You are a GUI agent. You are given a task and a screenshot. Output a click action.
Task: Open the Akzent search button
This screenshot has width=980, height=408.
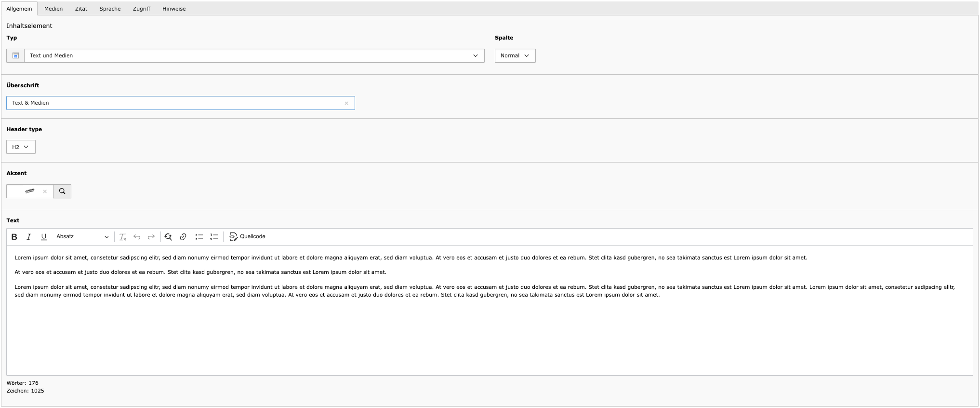tap(62, 191)
